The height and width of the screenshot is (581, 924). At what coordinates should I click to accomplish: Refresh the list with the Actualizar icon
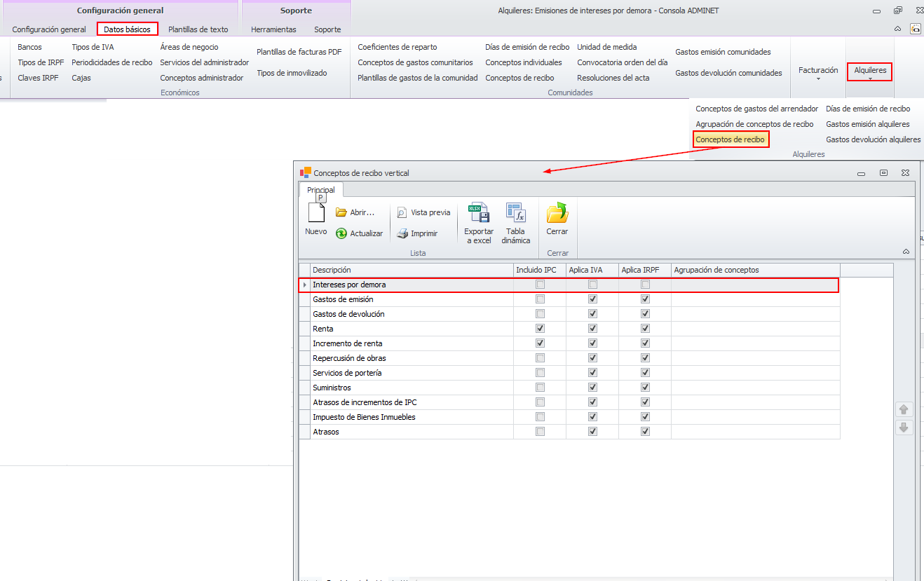pos(341,233)
